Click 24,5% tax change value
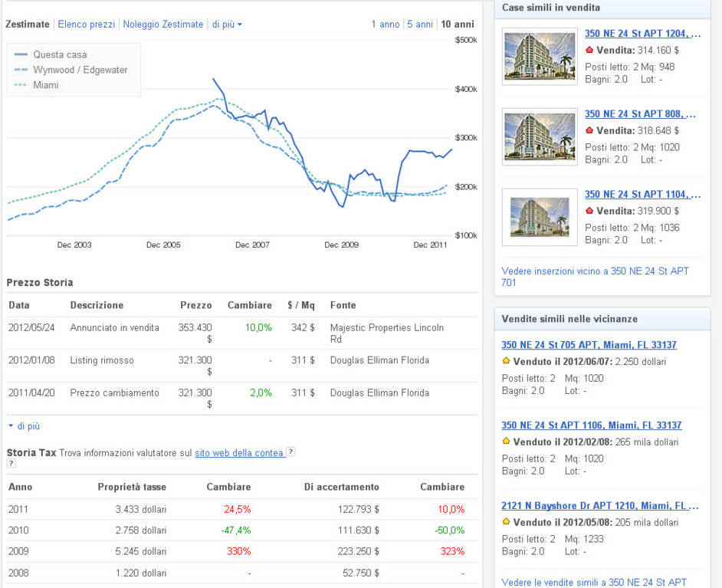The width and height of the screenshot is (722, 588). tap(237, 509)
